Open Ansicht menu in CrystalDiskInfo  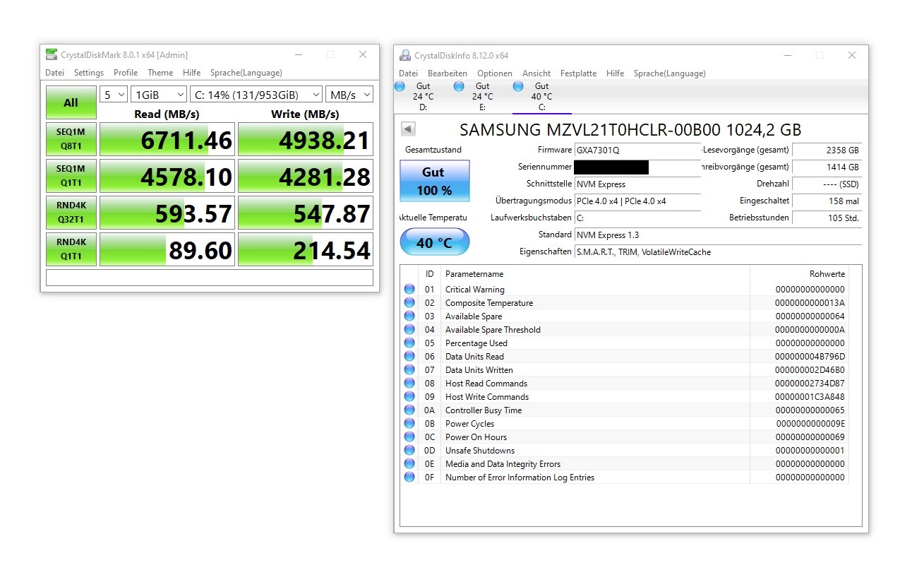[x=536, y=73]
